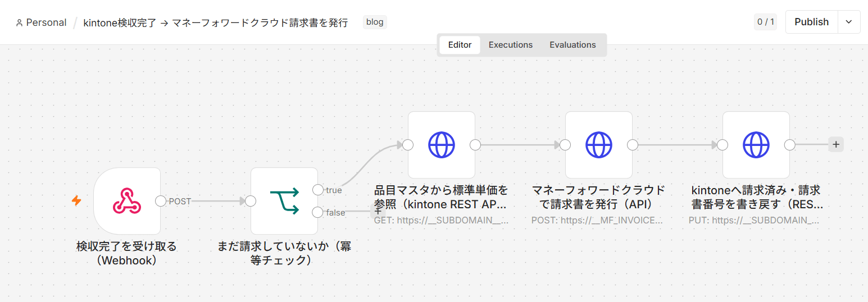Image resolution: width=868 pixels, height=302 pixels.
Task: Click the kintone write-back node input connector
Action: 722,145
